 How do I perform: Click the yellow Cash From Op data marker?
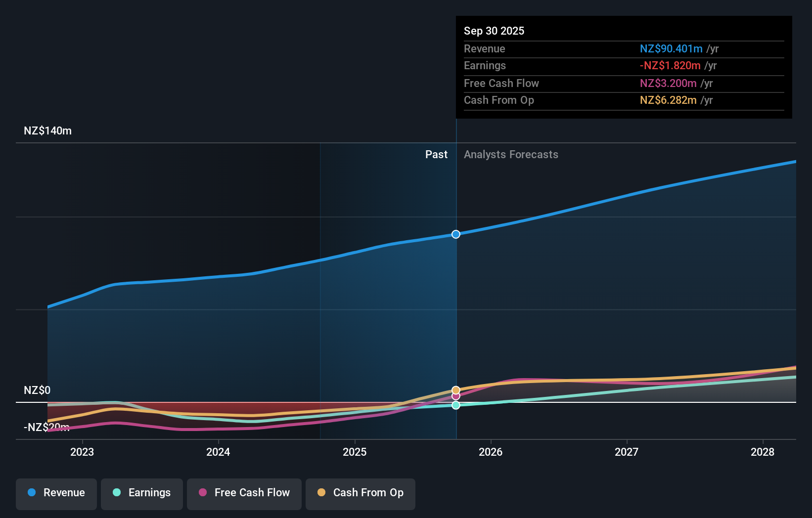[x=455, y=389]
